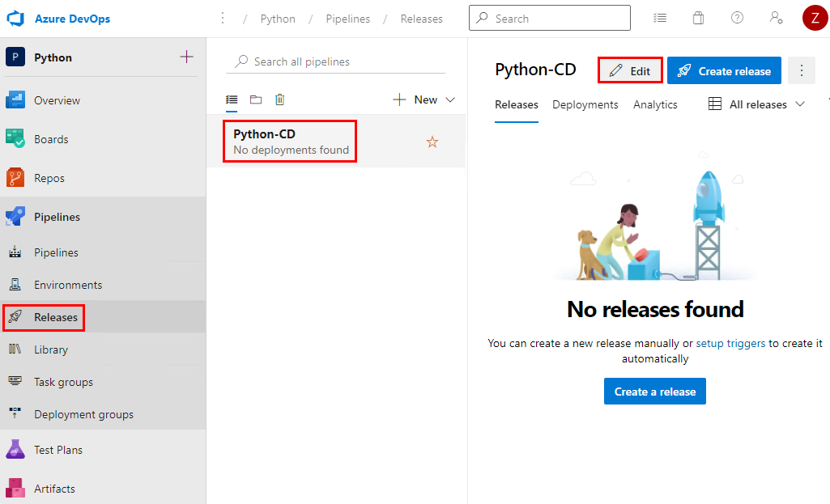Focus the Search all pipelines field
This screenshot has width=830, height=504.
pos(337,61)
